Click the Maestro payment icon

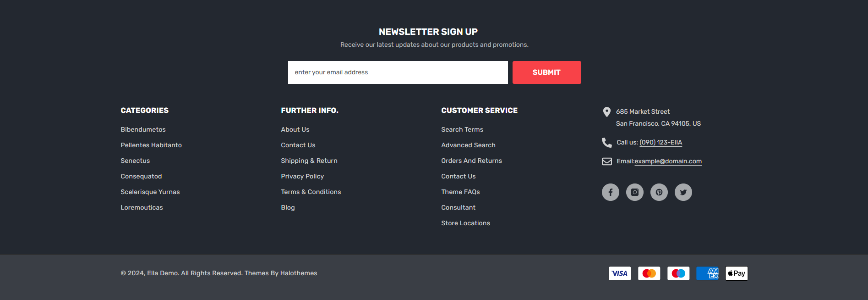678,273
